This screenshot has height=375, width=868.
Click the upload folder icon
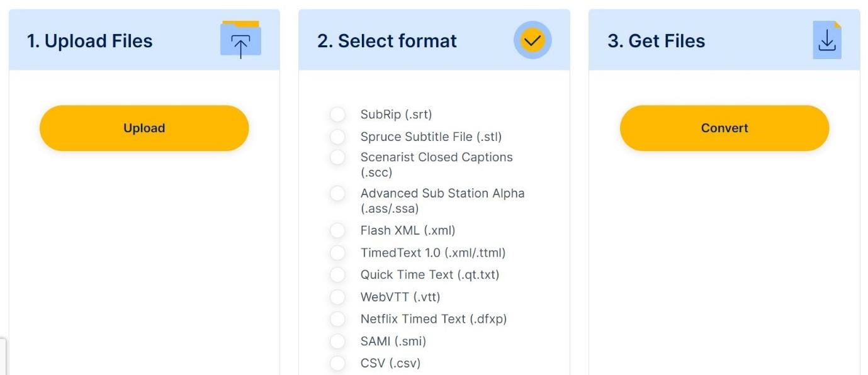coord(240,40)
